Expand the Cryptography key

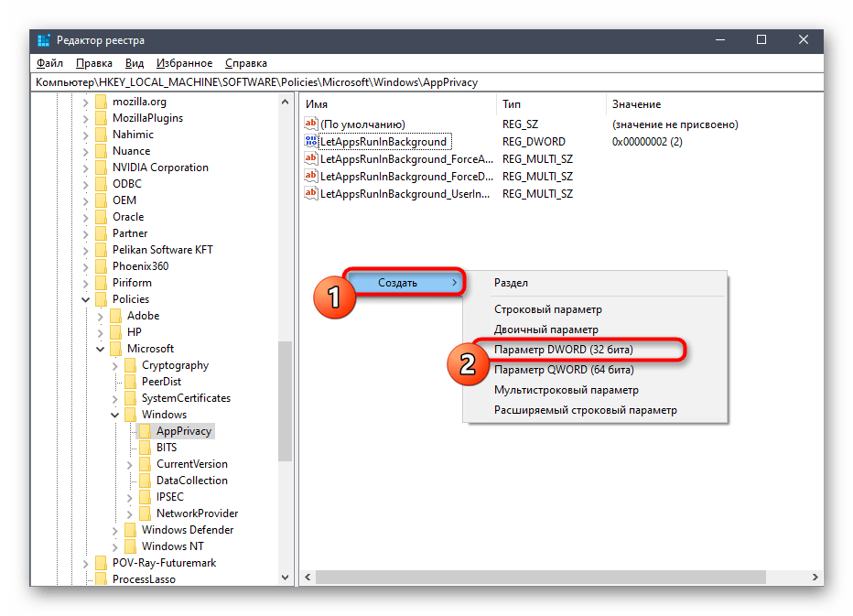click(114, 365)
